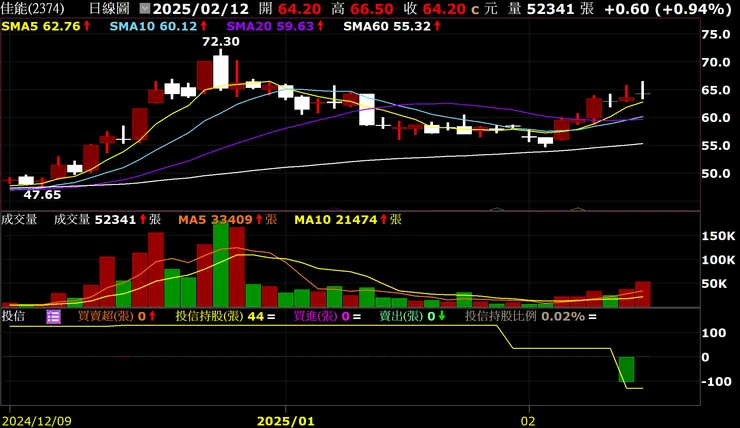Click the 100 axis label in 投信 panel
The image size is (740, 428).
[714, 333]
